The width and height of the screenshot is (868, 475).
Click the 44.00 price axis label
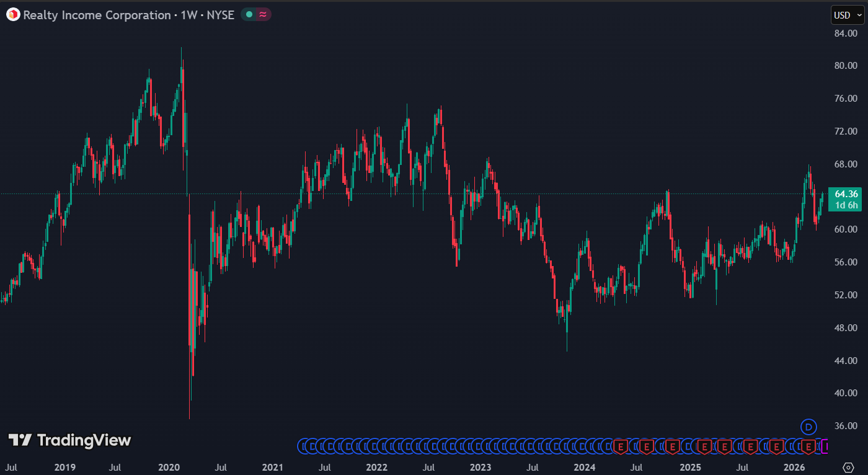846,361
